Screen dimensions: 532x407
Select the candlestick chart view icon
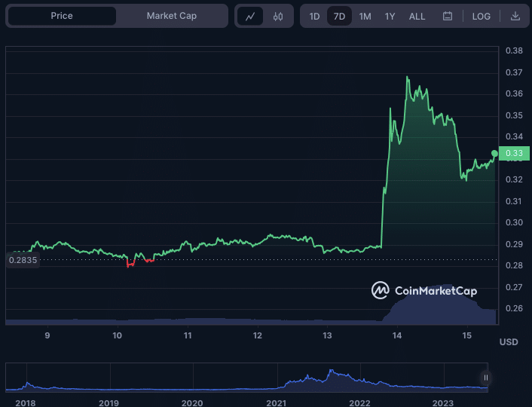coord(278,16)
